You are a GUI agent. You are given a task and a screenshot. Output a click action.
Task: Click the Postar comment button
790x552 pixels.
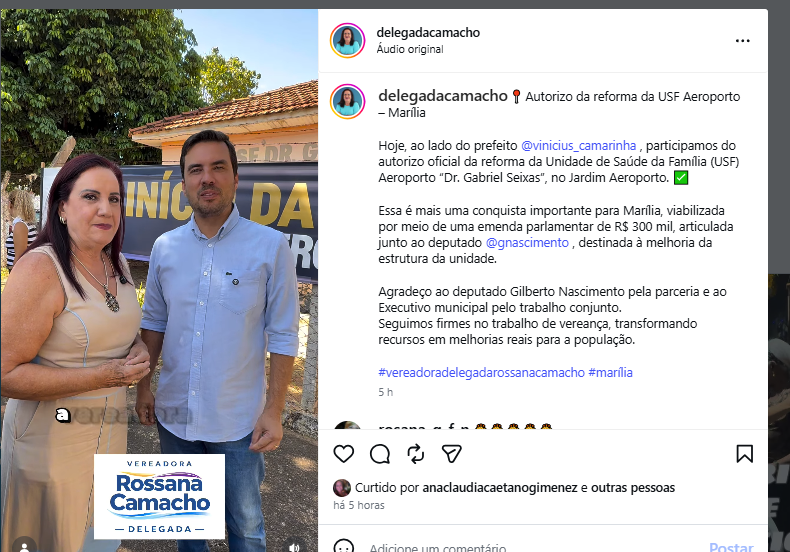coord(731,547)
